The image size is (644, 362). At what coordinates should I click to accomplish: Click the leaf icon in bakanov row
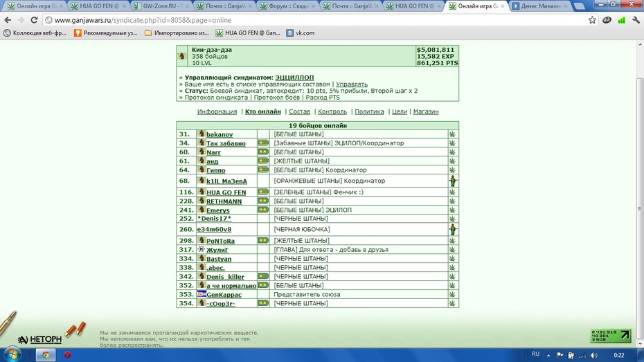(x=452, y=134)
